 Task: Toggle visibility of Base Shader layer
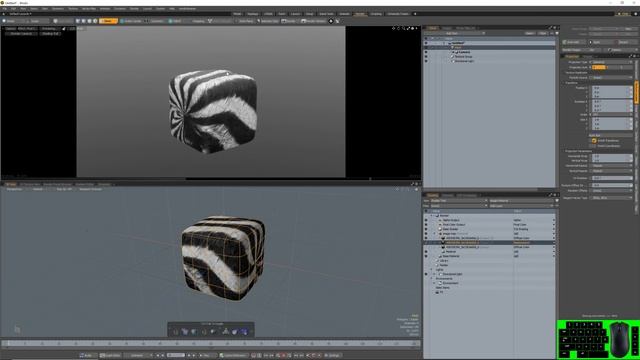click(x=426, y=229)
